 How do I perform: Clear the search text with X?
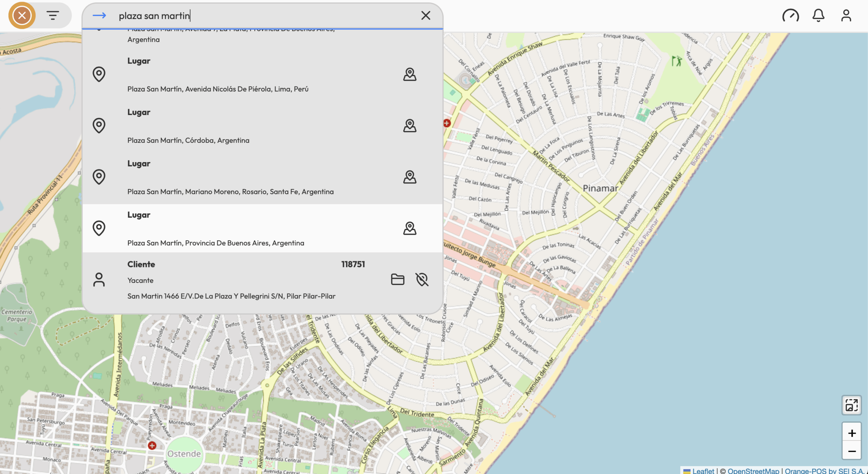point(426,16)
